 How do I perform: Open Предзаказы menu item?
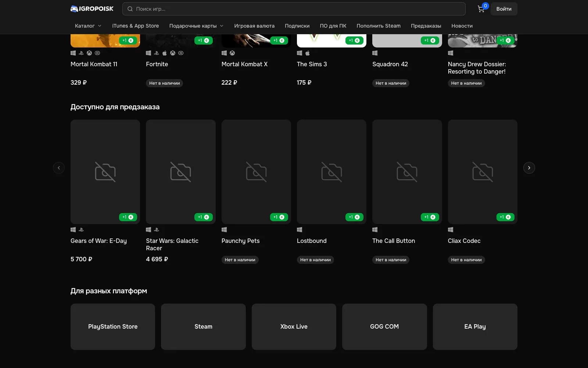point(426,26)
